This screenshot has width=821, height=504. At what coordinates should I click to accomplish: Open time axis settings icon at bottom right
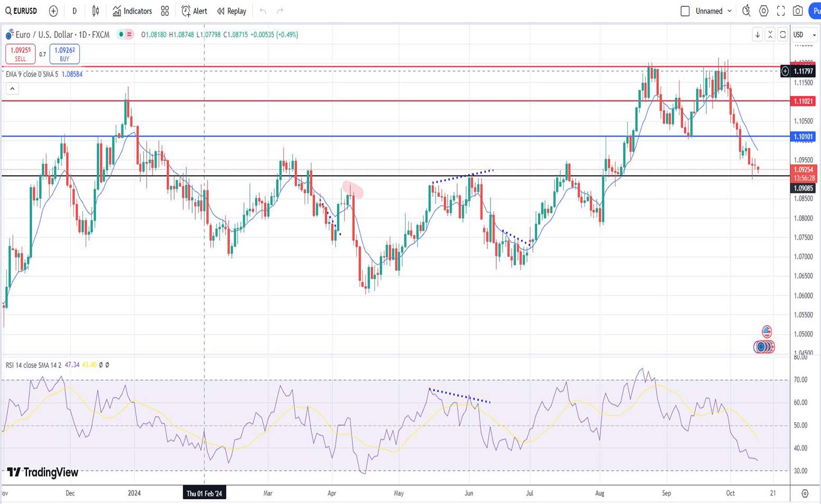pyautogui.click(x=805, y=493)
